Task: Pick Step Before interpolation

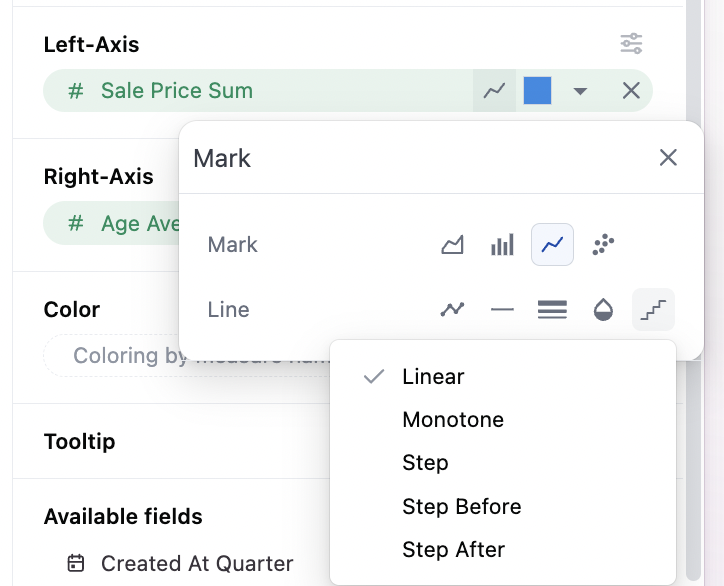Action: [x=461, y=507]
